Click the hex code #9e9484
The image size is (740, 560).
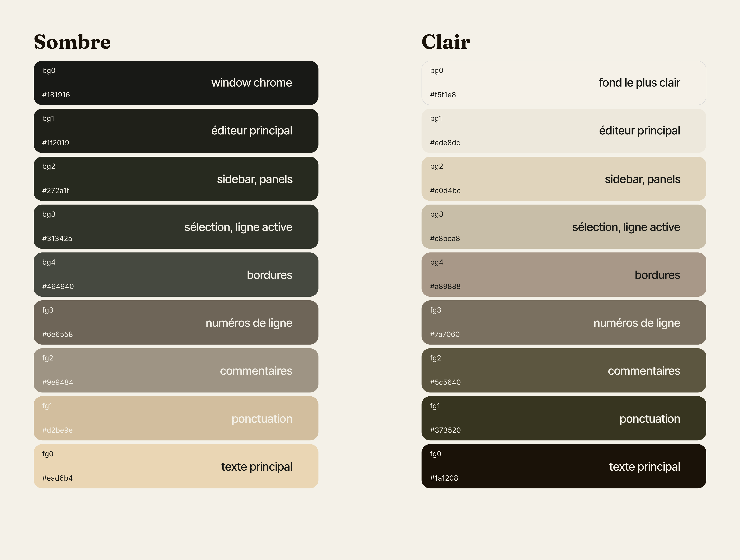click(58, 382)
